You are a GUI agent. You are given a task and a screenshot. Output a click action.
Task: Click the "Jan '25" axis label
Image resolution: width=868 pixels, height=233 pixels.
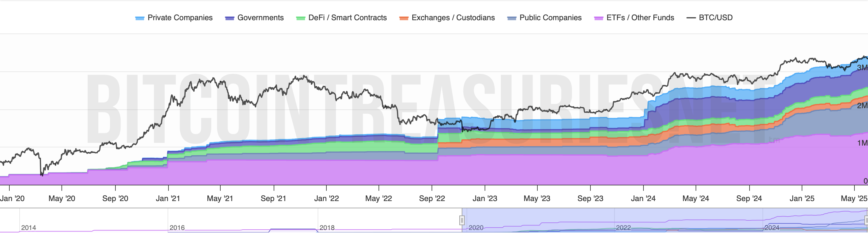[x=802, y=198]
